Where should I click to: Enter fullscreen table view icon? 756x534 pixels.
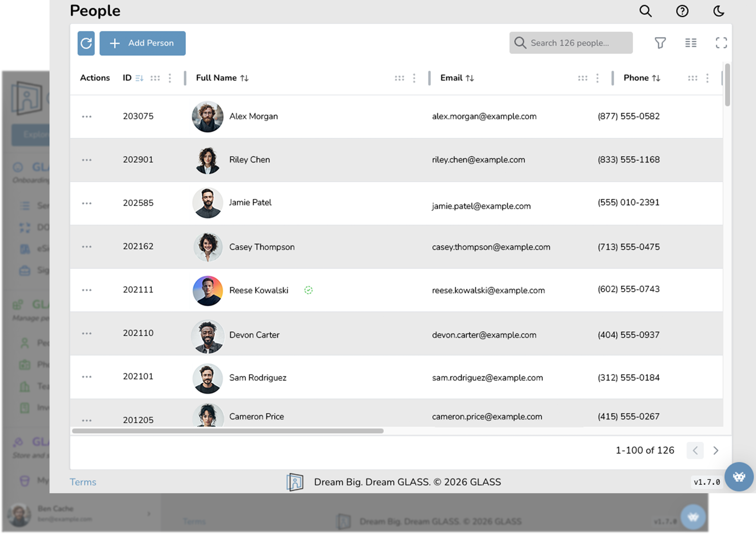pos(721,43)
